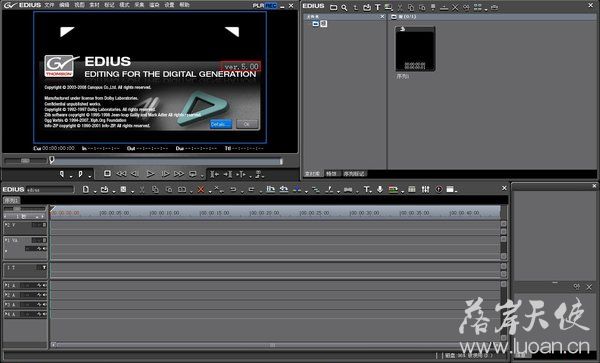The image size is (600, 363).
Task: Open dropdown arrow beside bin view icon
Action: [x=486, y=10]
